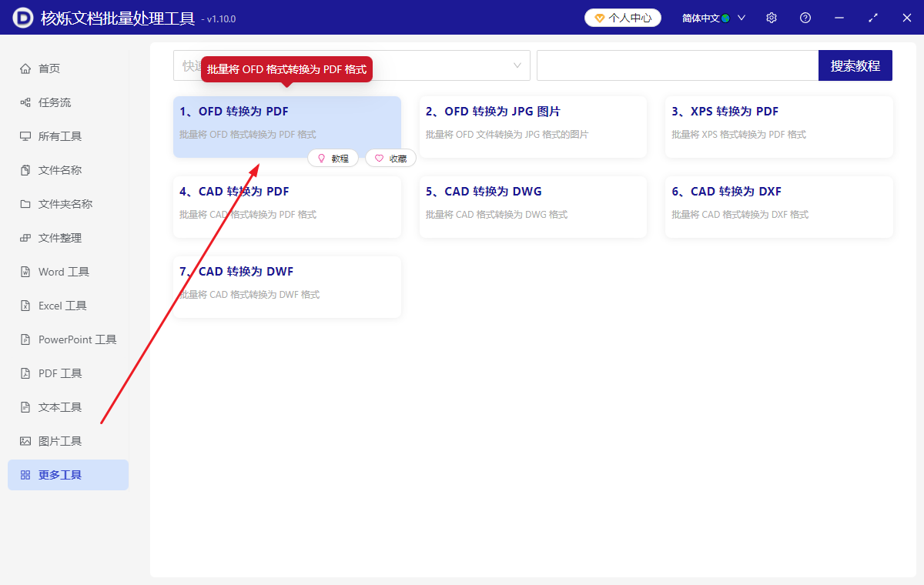Click the Excel 工具 sheet icon
This screenshot has width=924, height=585.
point(25,306)
